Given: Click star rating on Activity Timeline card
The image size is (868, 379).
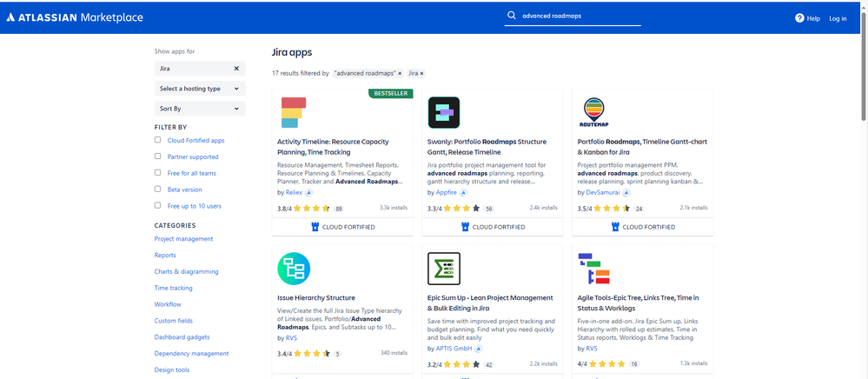Looking at the screenshot, I should pyautogui.click(x=311, y=209).
